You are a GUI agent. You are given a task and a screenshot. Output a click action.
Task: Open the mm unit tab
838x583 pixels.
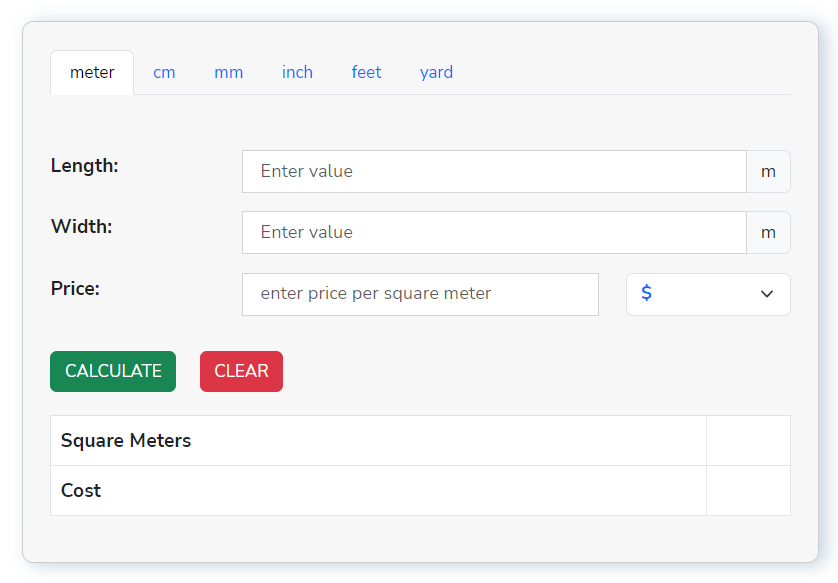[228, 72]
